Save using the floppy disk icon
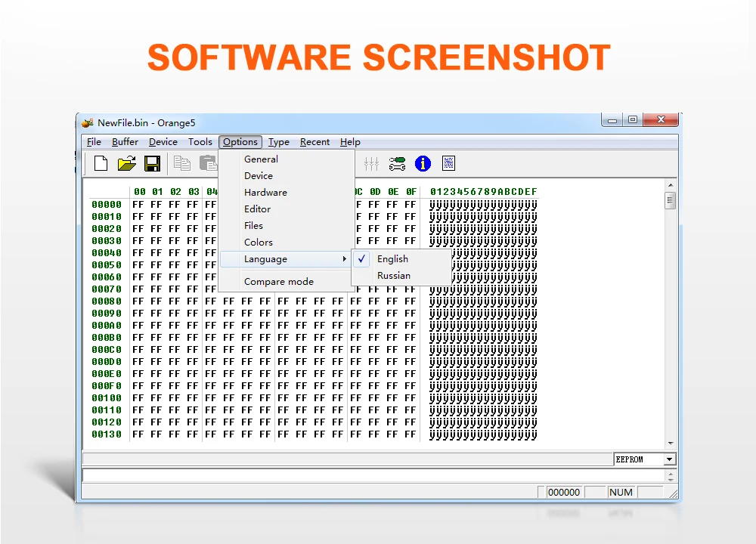This screenshot has width=756, height=544. click(153, 164)
